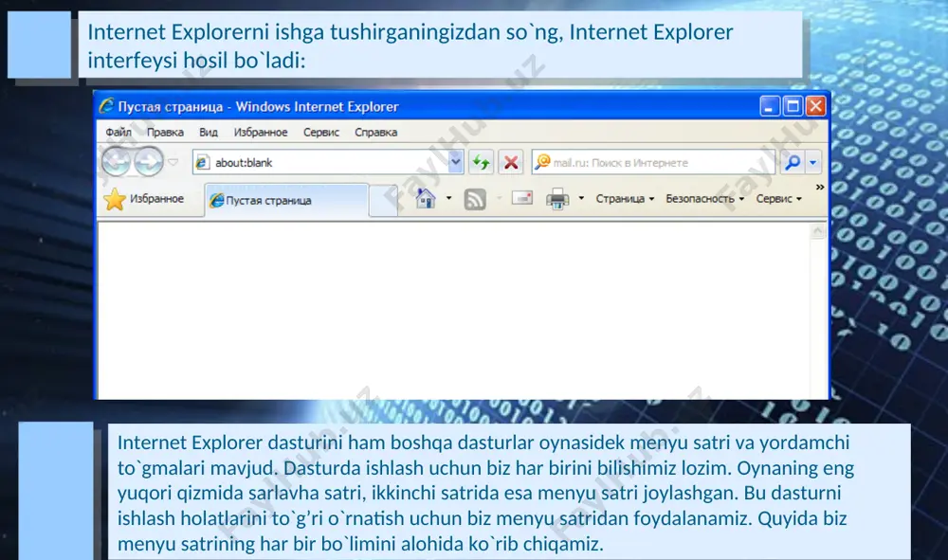Open a new blank tab button
The width and height of the screenshot is (948, 560).
[x=383, y=201]
